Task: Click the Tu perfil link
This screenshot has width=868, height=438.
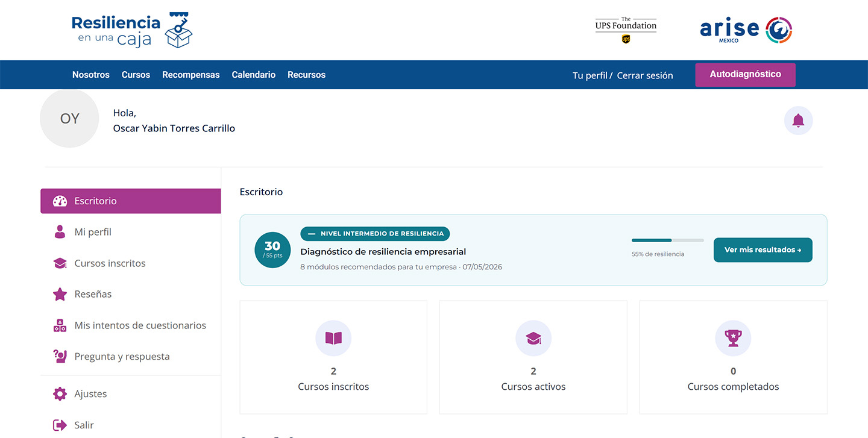Action: pyautogui.click(x=590, y=75)
